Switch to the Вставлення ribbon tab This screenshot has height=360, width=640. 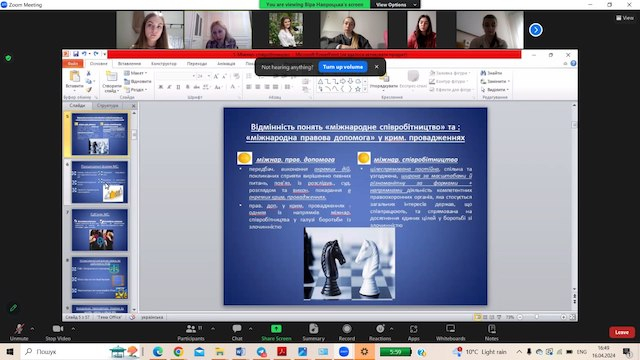pos(129,64)
